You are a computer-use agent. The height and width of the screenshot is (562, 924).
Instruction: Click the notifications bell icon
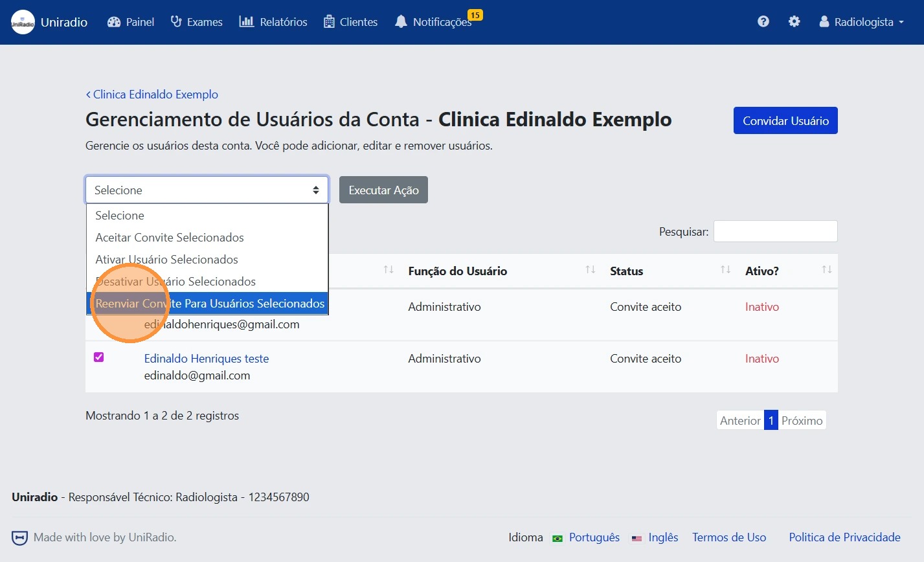pos(401,22)
